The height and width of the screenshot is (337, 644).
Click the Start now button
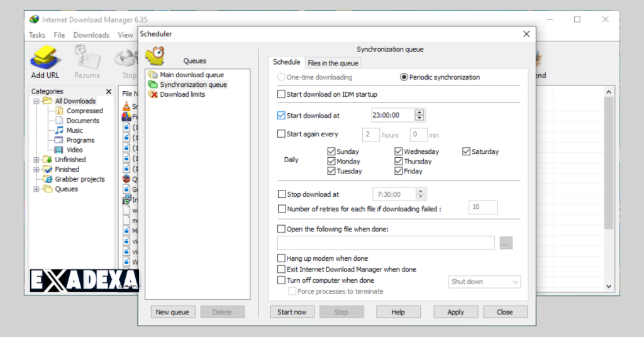[x=292, y=312]
